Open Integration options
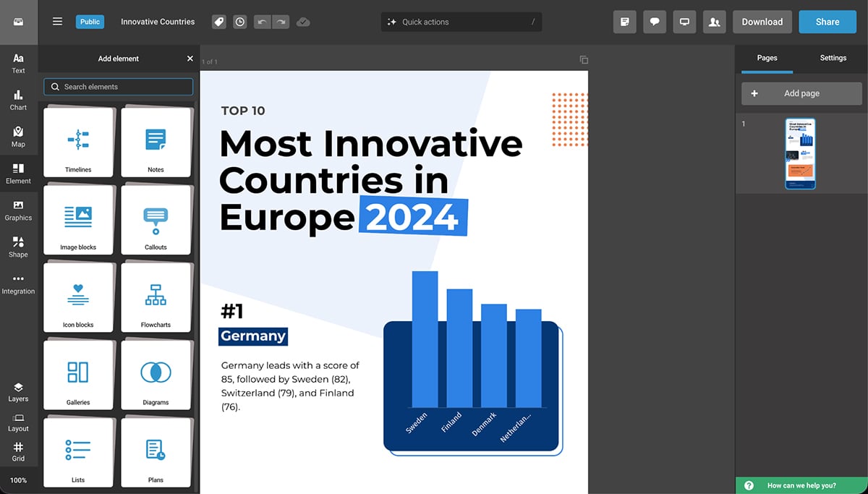Viewport: 868px width, 494px height. (18, 285)
